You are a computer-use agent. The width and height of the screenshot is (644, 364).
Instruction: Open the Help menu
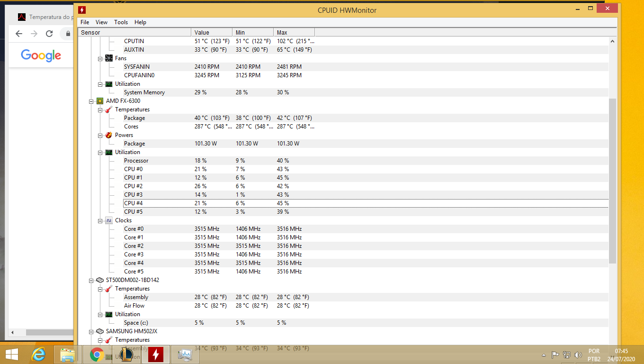tap(140, 22)
